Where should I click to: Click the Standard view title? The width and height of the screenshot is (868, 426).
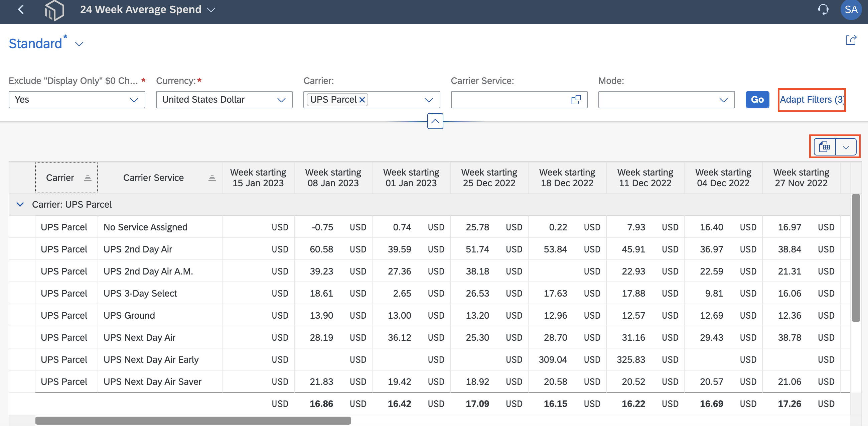click(x=35, y=43)
